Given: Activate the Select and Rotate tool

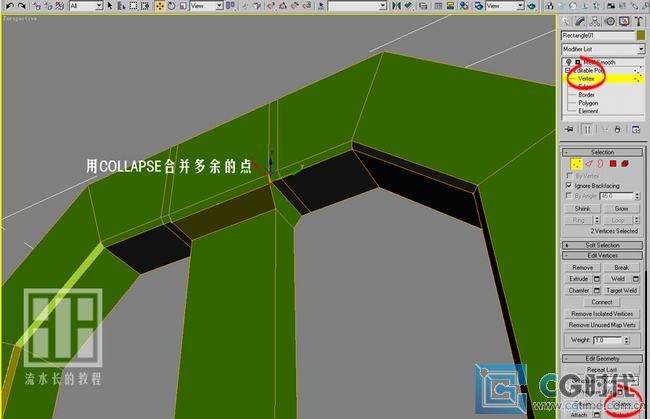Looking at the screenshot, I should [x=171, y=6].
